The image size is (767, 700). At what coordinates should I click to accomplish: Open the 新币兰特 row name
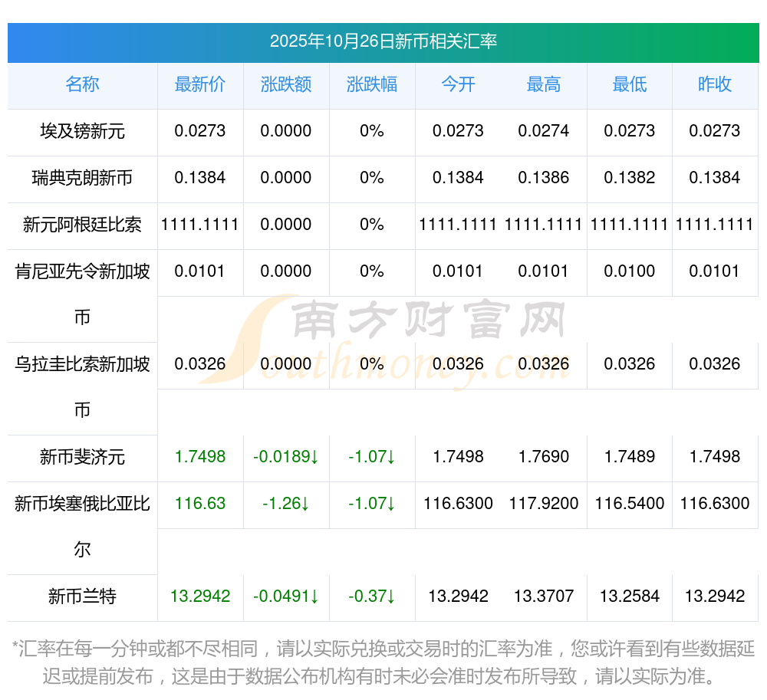[82, 597]
